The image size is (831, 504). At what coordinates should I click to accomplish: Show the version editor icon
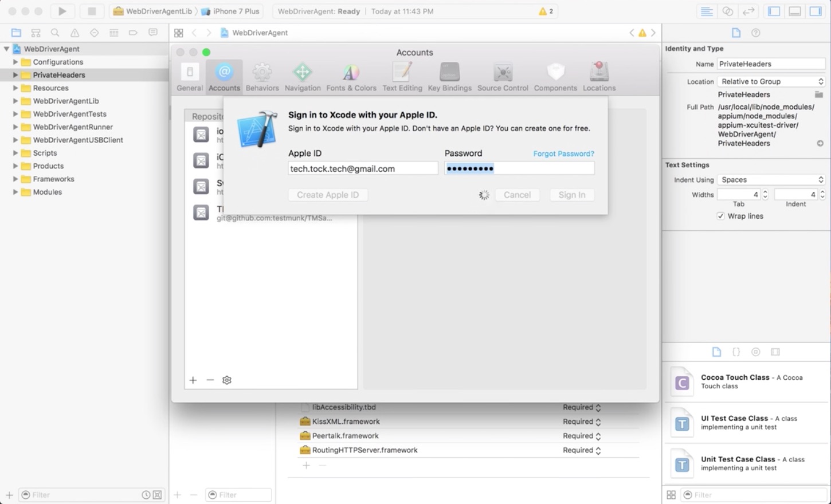click(748, 11)
